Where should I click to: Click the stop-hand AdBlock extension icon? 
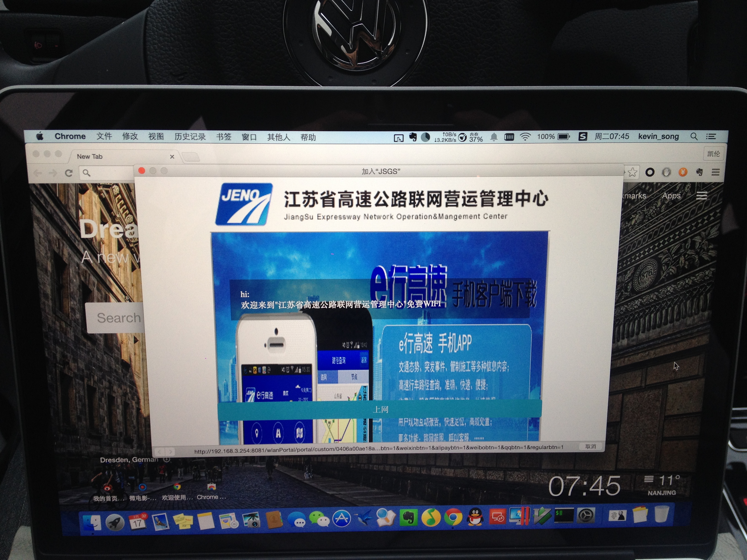[666, 172]
